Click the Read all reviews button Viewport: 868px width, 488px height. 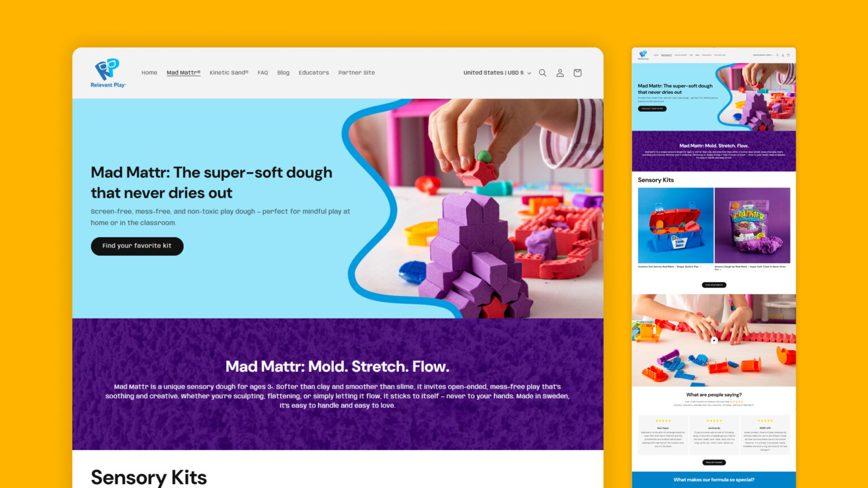point(714,462)
